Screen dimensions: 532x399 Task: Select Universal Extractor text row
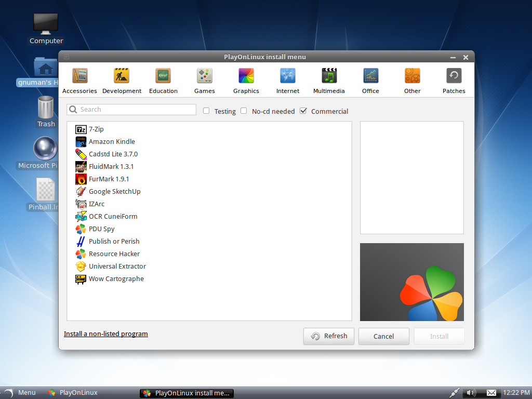117,267
